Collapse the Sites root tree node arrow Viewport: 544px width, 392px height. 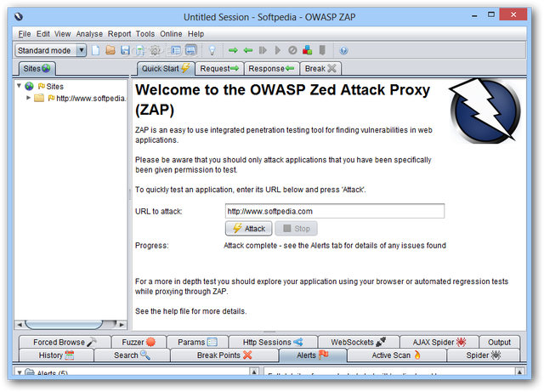[20, 86]
